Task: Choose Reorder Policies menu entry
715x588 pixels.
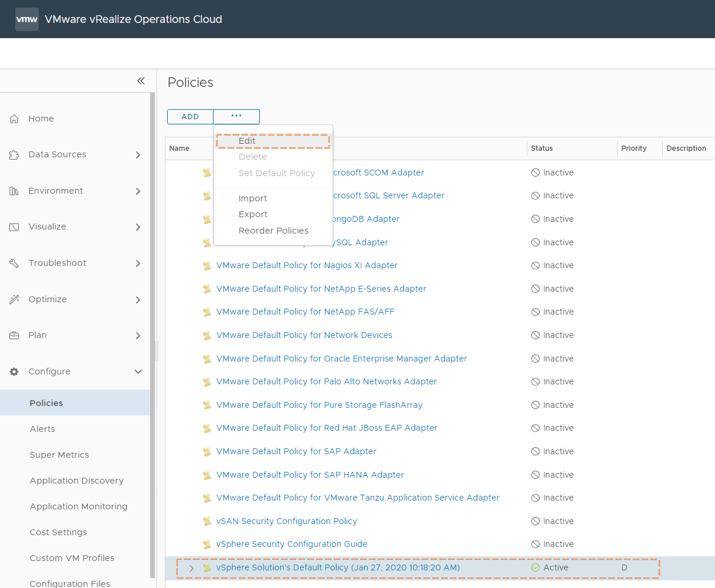Action: click(x=273, y=231)
